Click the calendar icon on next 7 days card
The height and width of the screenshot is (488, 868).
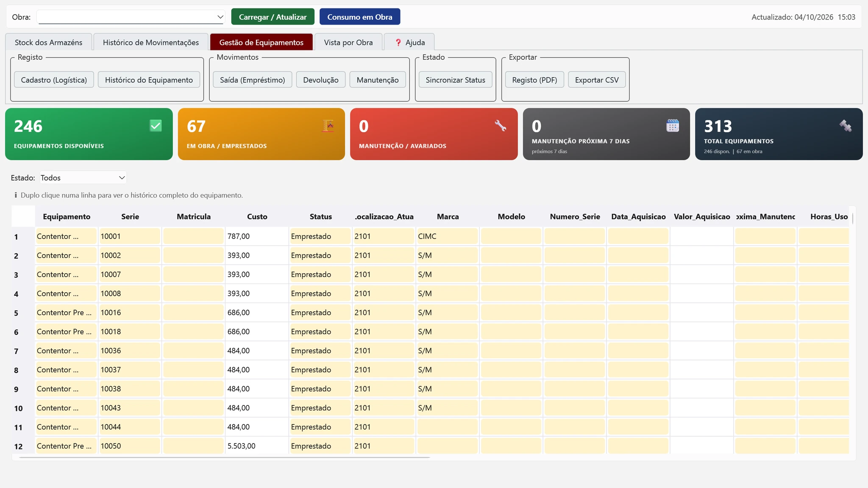click(673, 126)
